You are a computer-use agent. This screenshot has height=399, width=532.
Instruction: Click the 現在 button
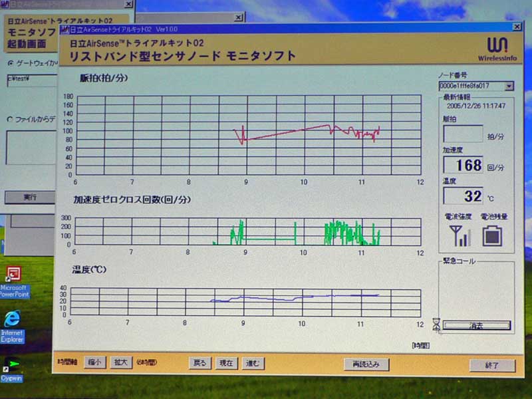click(x=226, y=363)
